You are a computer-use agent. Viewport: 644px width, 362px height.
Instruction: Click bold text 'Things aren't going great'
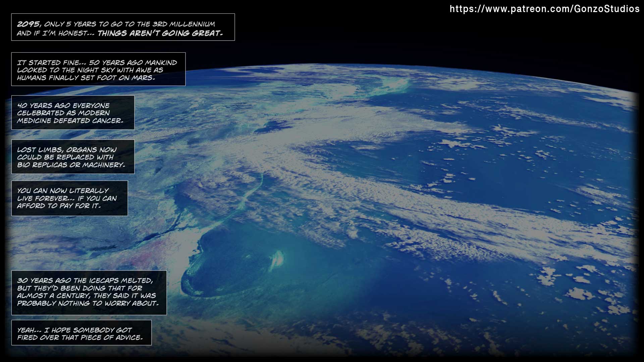[160, 33]
